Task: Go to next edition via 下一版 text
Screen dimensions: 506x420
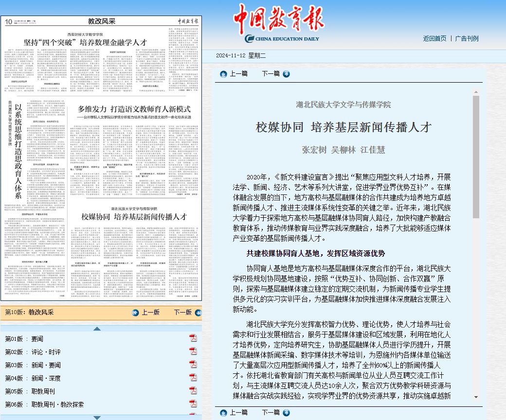Action: tap(182, 313)
